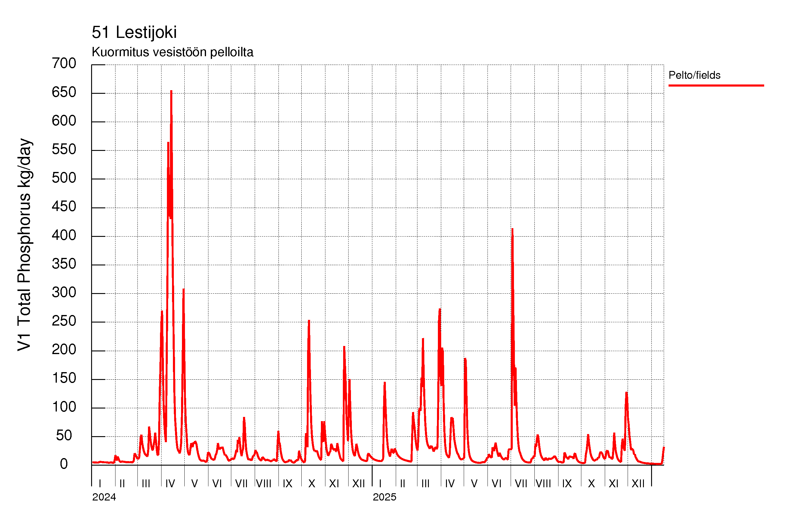Click the 400 y-axis tick label
Viewport: 812px width, 511px height.
64,235
